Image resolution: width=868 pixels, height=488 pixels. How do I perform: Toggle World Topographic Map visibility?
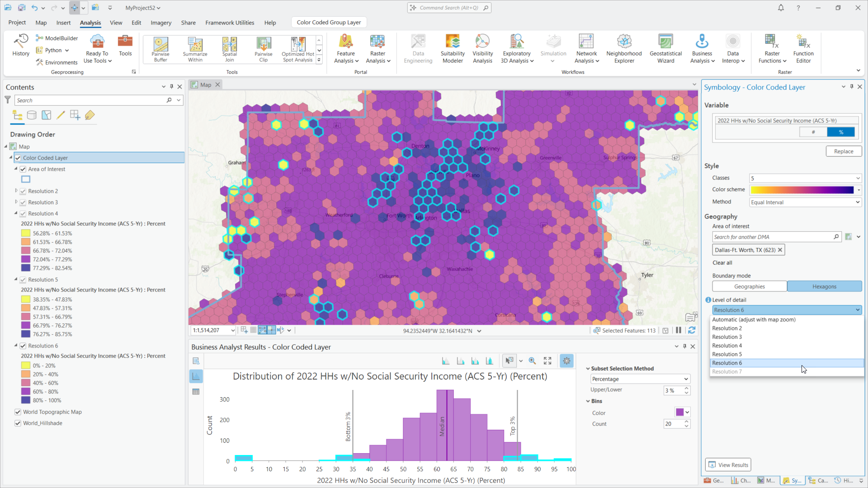(x=18, y=412)
